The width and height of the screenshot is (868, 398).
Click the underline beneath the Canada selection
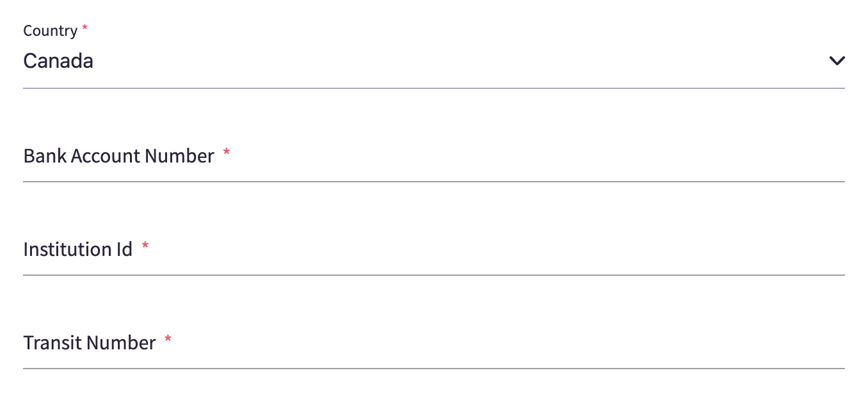coord(433,88)
